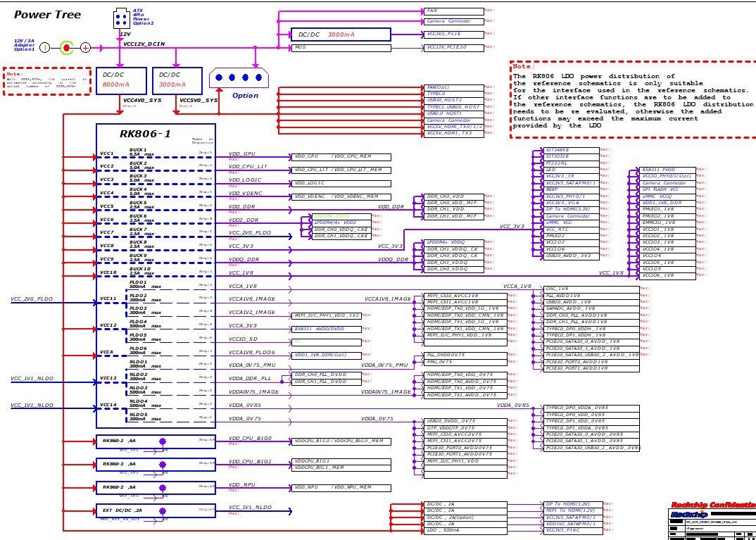Click the purple dot on RK860-3 block

point(163,464)
